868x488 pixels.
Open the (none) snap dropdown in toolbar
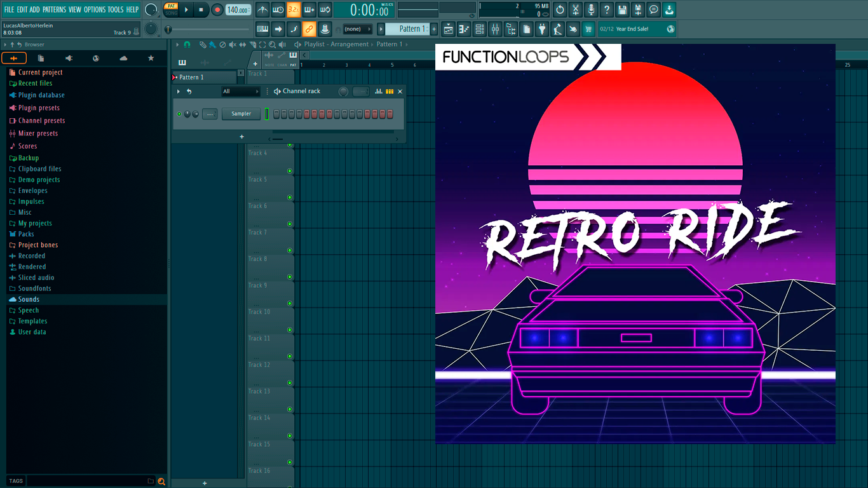pyautogui.click(x=357, y=29)
